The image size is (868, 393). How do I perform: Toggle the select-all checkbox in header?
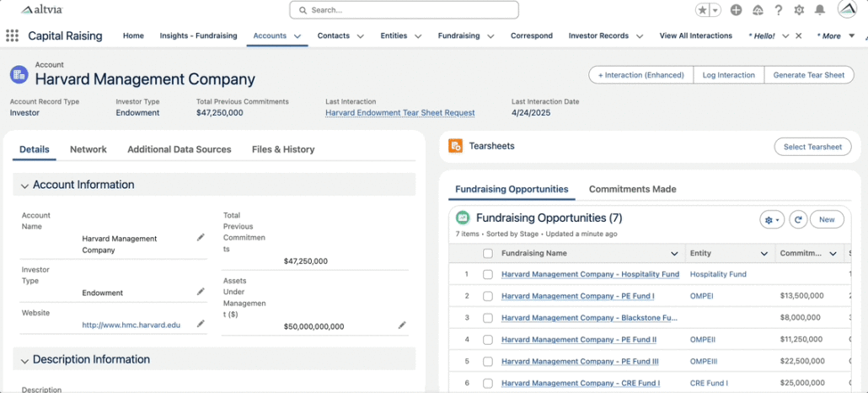[x=488, y=254]
